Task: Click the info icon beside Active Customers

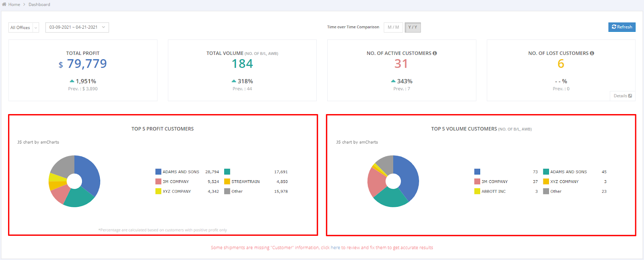Action: (435, 53)
